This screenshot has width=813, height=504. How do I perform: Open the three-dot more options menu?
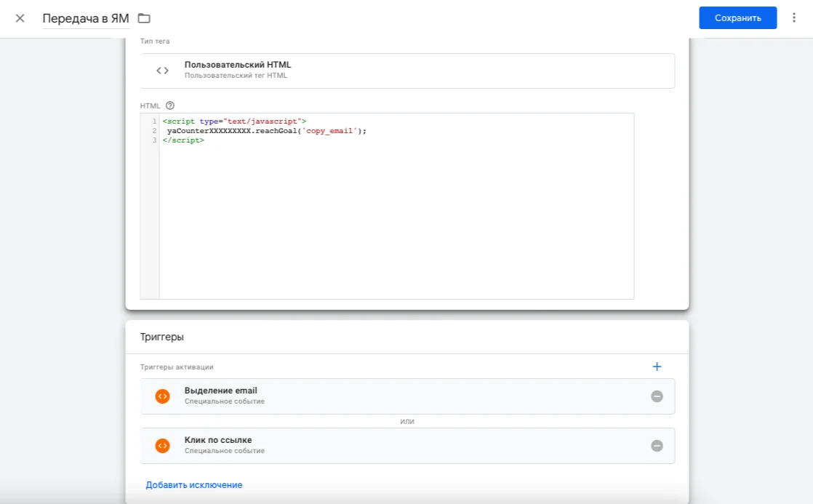[793, 18]
